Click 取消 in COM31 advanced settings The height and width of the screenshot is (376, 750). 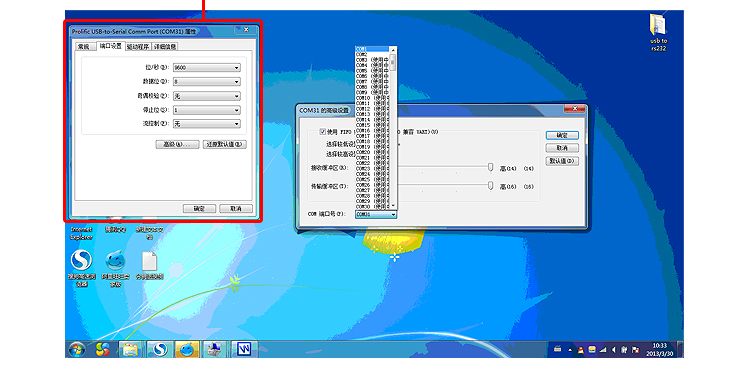pos(562,148)
